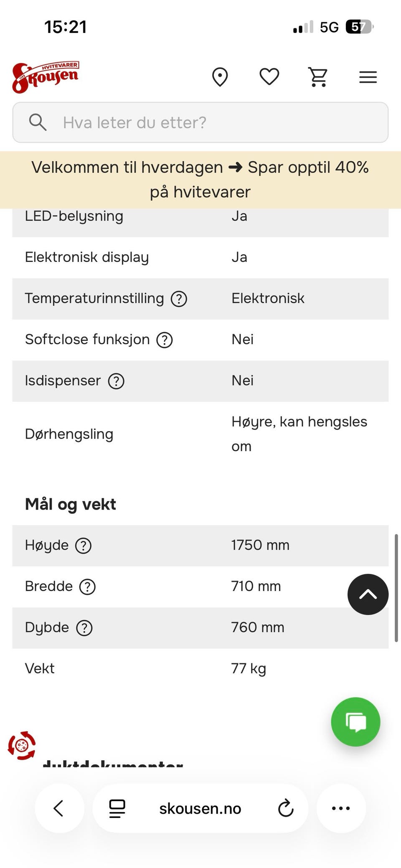The height and width of the screenshot is (868, 401).
Task: Tap the scroll-to-top arrow button
Action: [x=368, y=594]
